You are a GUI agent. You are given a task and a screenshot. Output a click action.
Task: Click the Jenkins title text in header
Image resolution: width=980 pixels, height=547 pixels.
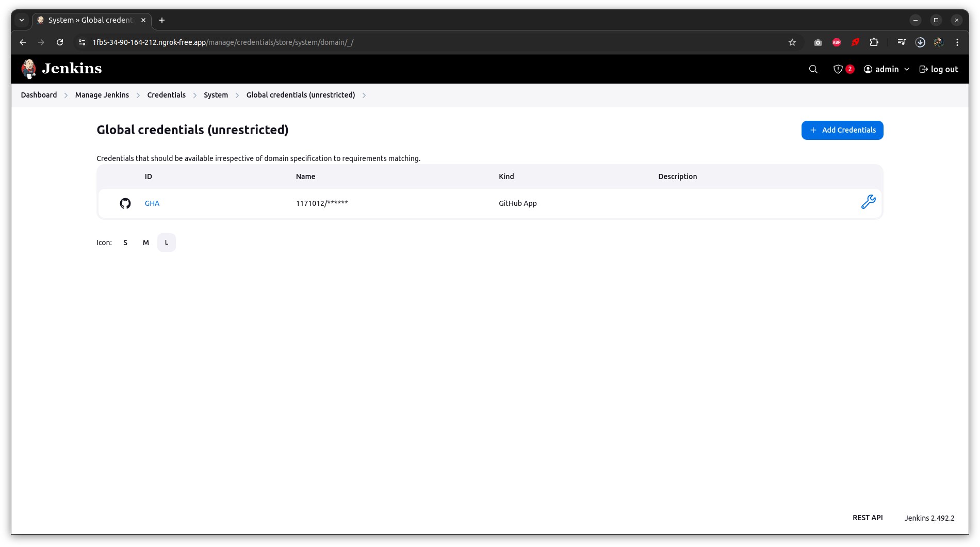click(x=72, y=69)
